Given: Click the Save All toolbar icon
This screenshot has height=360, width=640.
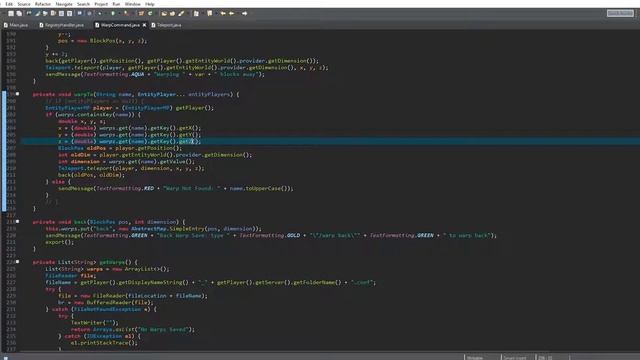Looking at the screenshot, I should [19, 13].
